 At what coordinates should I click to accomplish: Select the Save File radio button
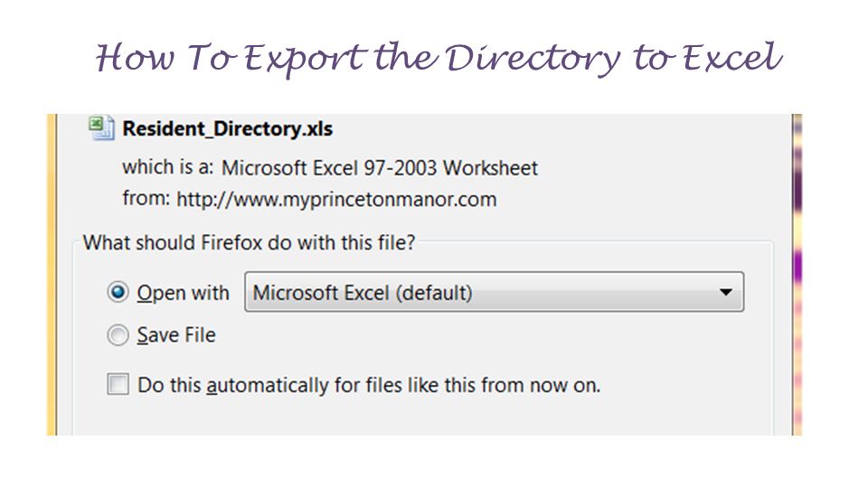(x=118, y=334)
